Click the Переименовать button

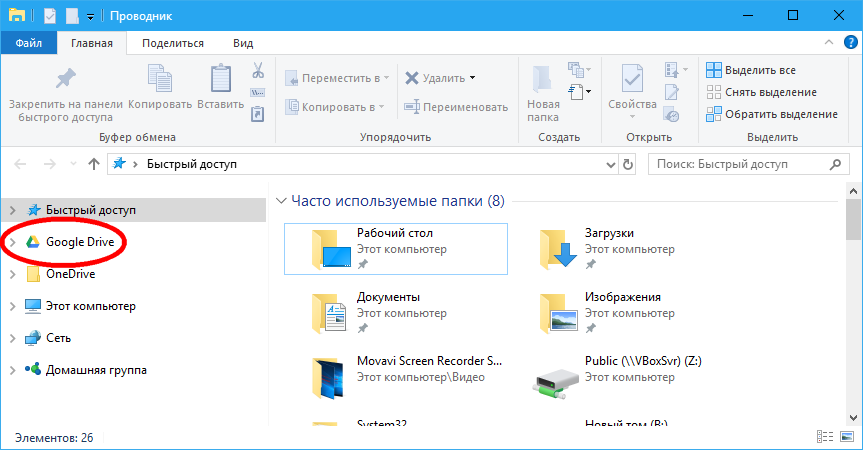(456, 107)
